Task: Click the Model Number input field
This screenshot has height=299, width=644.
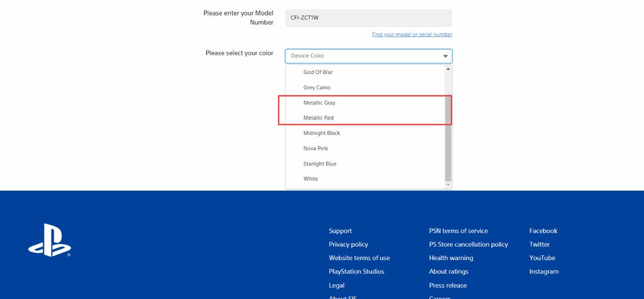Action: tap(369, 18)
